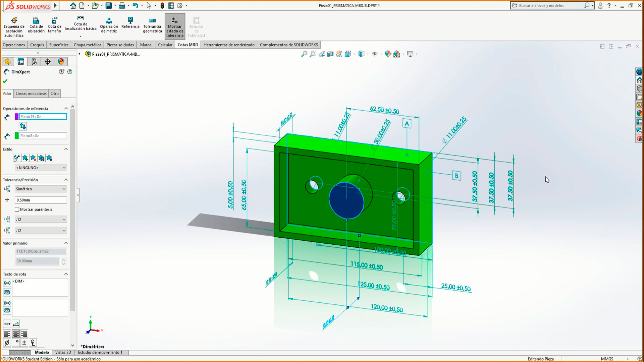Click center-align text button

point(15,334)
